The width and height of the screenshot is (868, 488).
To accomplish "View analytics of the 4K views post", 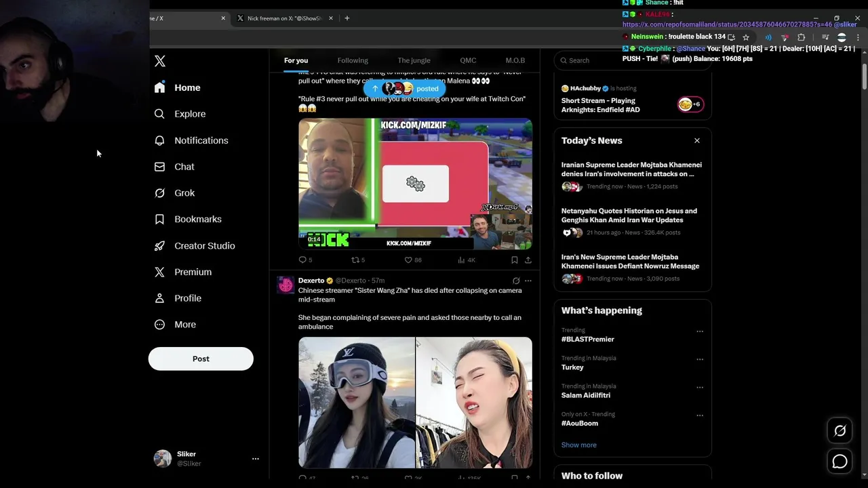I will click(467, 260).
